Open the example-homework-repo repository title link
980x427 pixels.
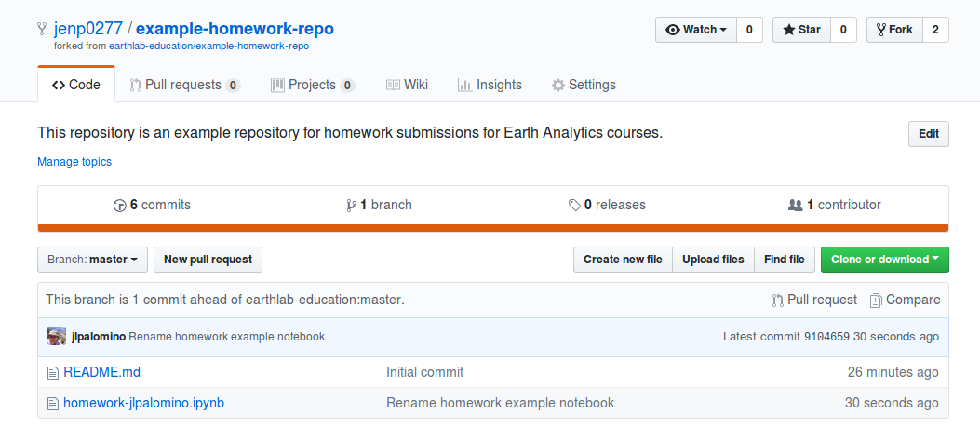pos(235,29)
